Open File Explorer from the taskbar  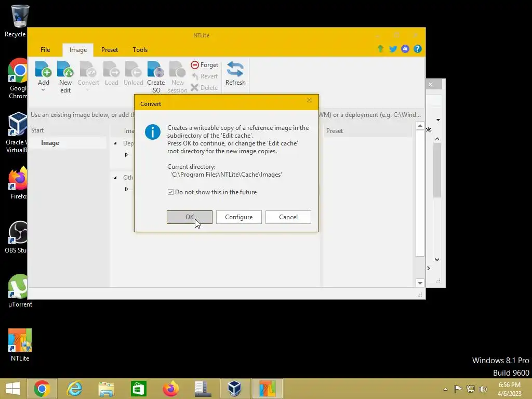(106, 389)
